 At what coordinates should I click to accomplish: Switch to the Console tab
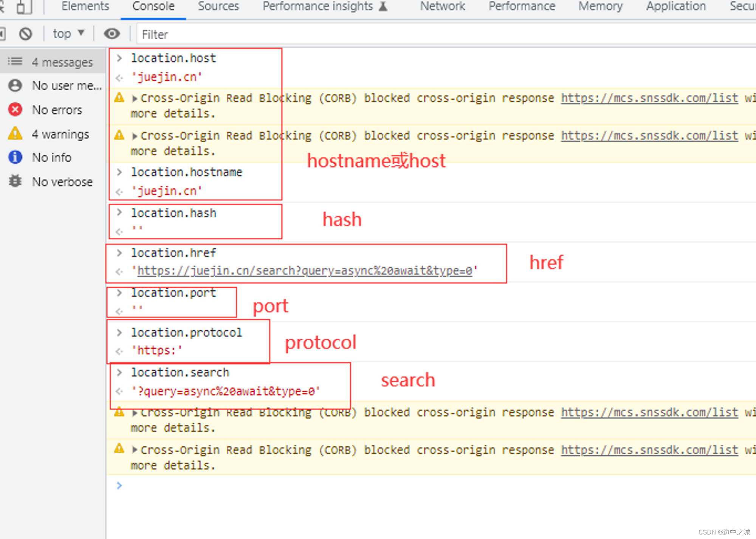click(x=153, y=6)
